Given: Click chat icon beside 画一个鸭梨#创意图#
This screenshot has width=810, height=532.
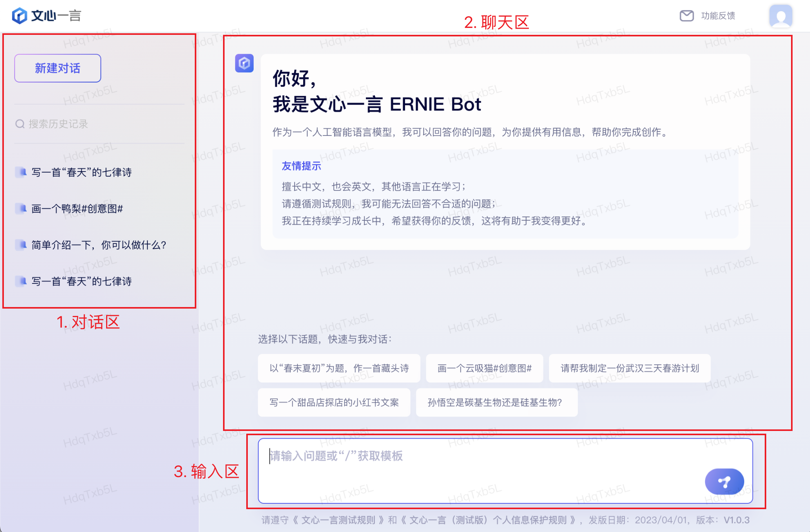Looking at the screenshot, I should point(21,209).
